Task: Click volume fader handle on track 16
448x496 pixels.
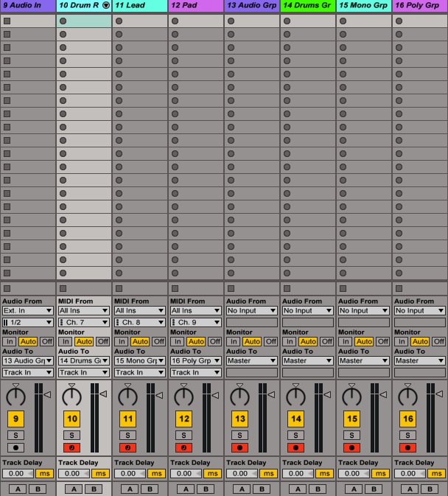Action: [439, 394]
